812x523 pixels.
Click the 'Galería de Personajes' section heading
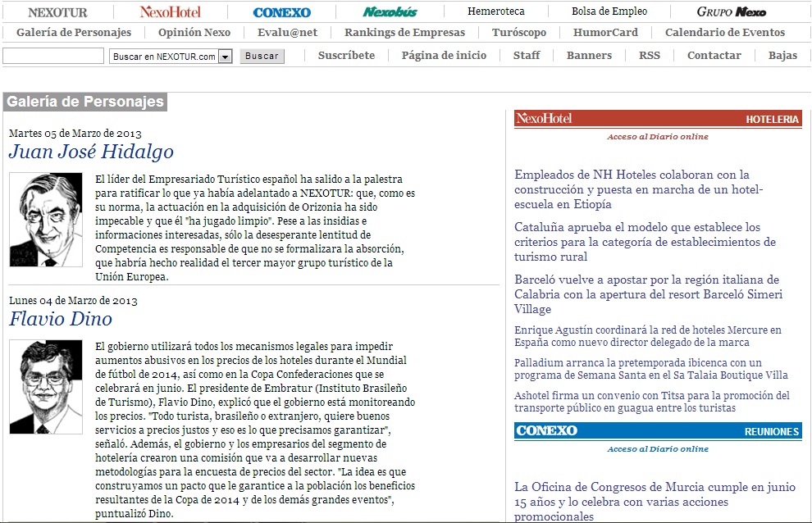coord(85,102)
